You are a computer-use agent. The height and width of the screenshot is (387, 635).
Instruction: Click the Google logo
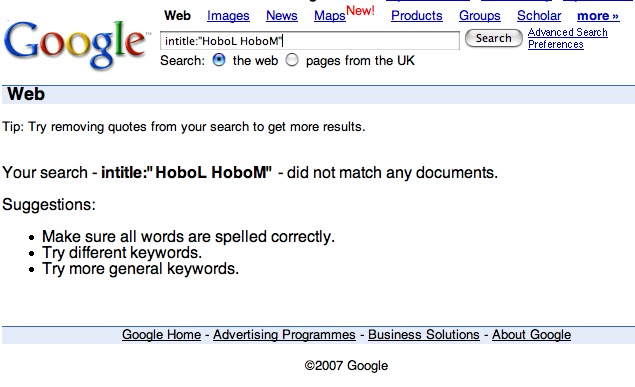point(75,45)
